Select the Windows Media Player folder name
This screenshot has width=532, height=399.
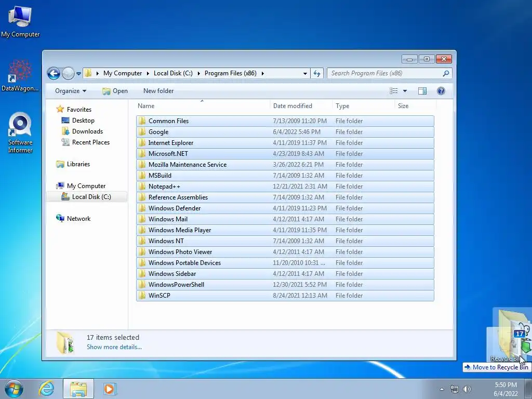tap(180, 230)
